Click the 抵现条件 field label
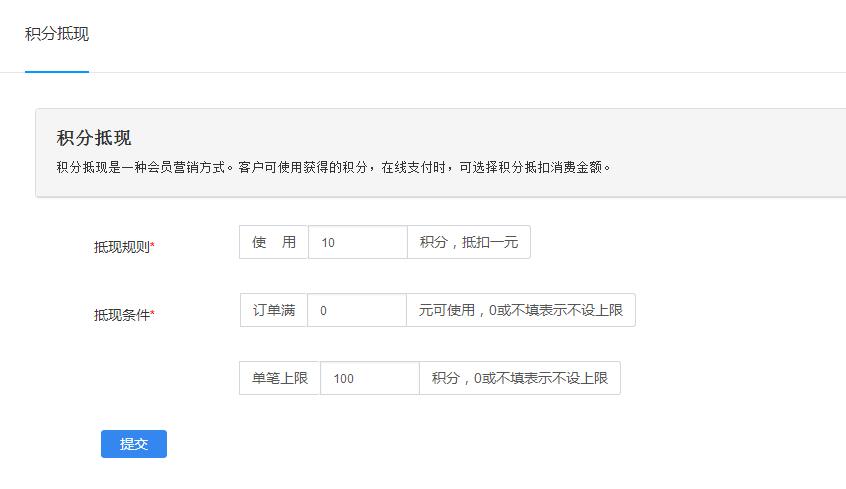Screen dimensions: 846x489 coord(121,314)
